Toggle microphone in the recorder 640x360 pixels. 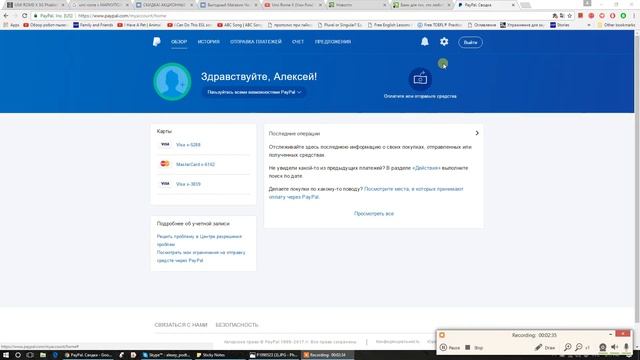point(627,347)
